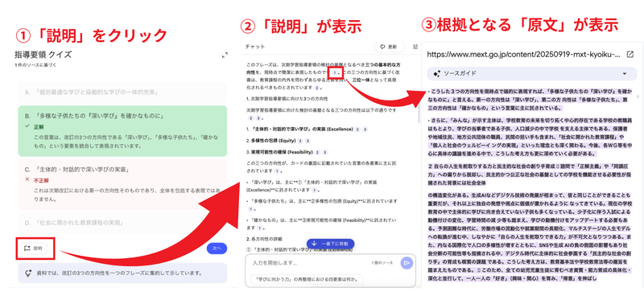Viewport: 644px width, 292px height.
Task: Click the 更新 refresh button in chat
Action: (389, 47)
